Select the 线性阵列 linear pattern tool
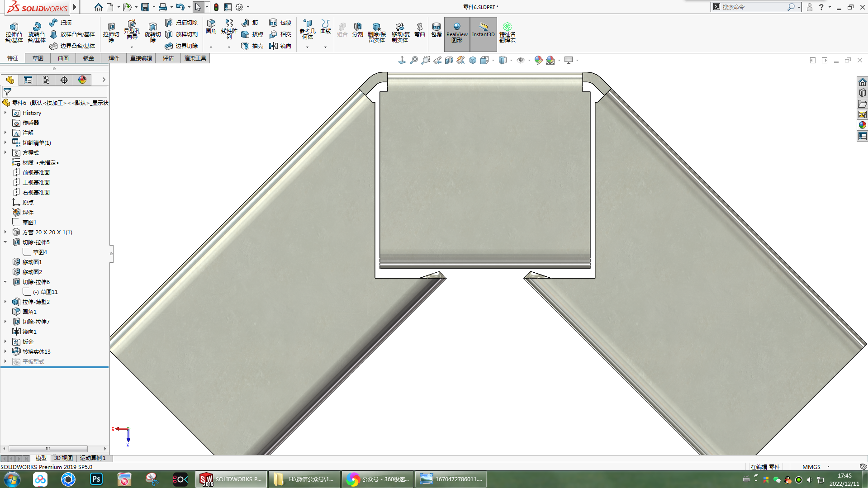Viewport: 868px width, 488px height. (229, 29)
